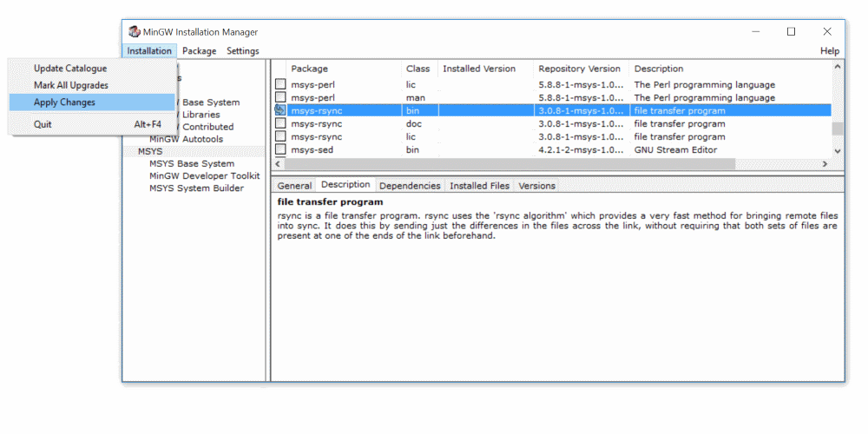Open the Help menu

point(829,51)
